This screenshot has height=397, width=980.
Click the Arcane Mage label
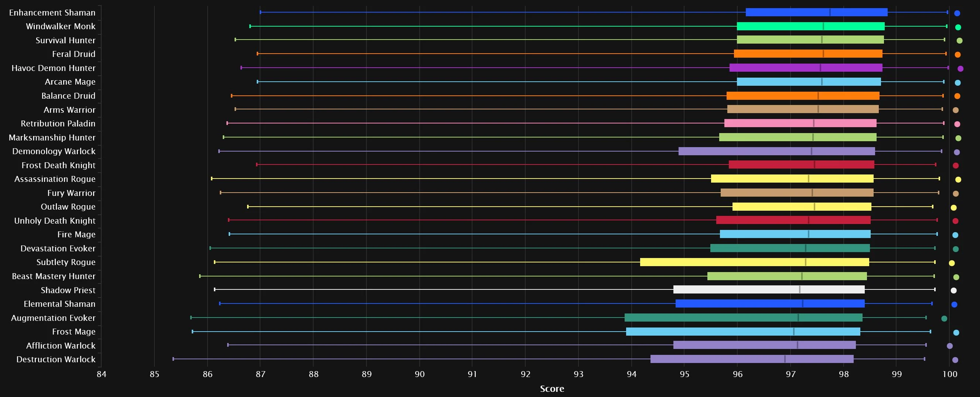pos(70,82)
